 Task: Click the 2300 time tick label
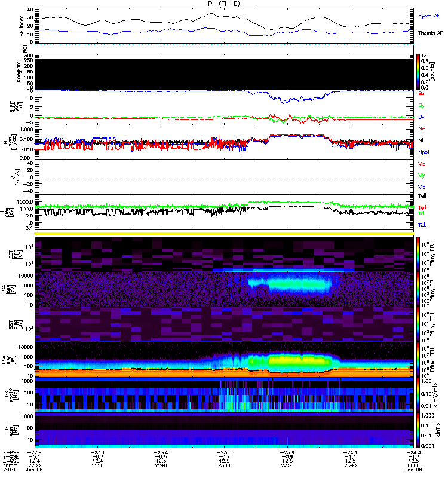pyautogui.click(x=225, y=465)
